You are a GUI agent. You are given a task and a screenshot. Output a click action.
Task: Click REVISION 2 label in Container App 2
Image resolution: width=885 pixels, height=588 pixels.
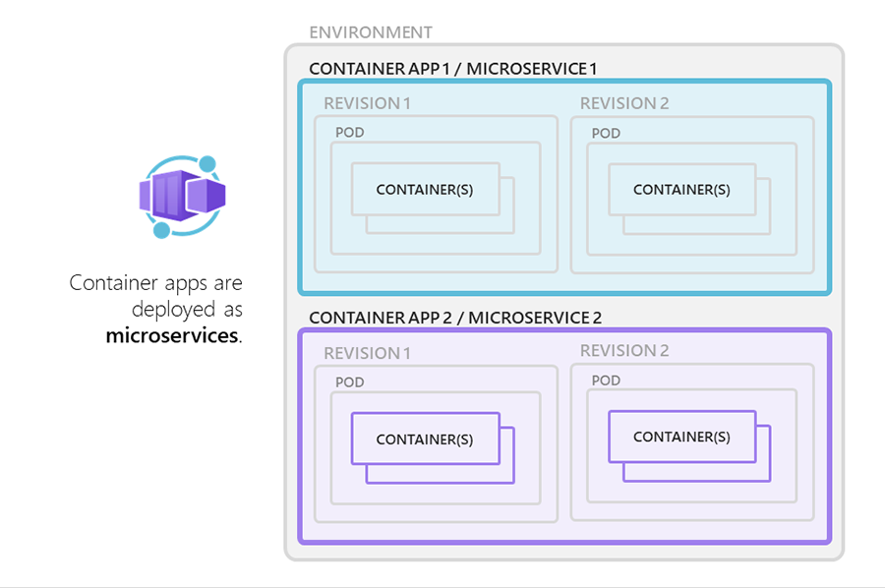click(624, 350)
